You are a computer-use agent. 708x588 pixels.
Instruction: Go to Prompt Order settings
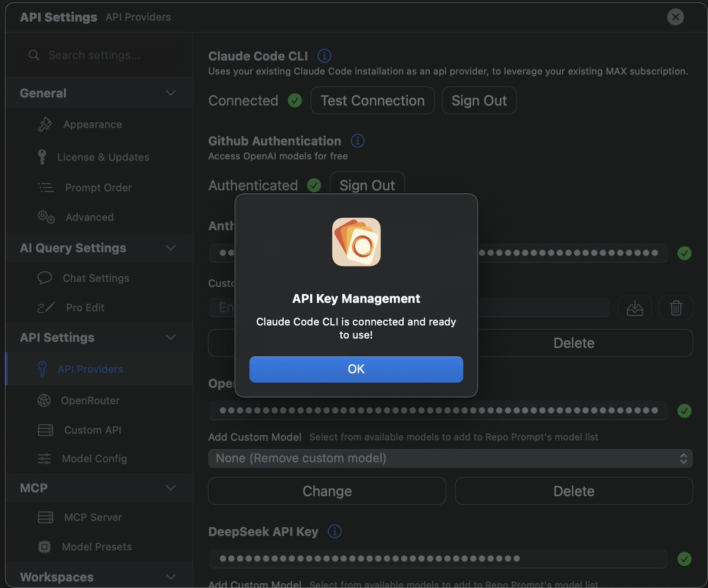coord(99,188)
